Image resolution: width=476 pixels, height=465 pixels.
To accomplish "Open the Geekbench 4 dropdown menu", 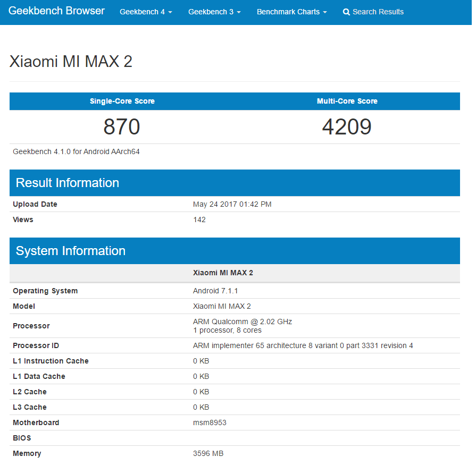I will pyautogui.click(x=146, y=12).
